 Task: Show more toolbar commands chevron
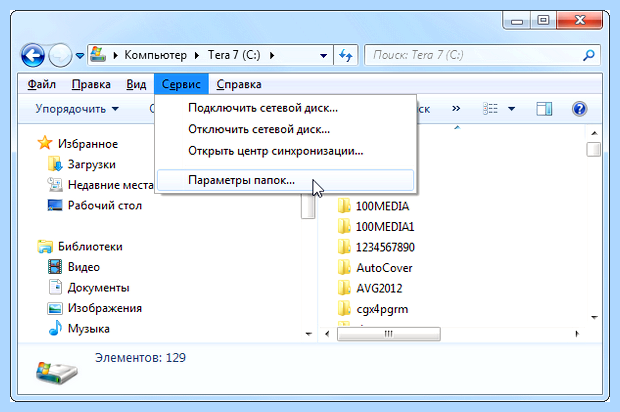point(456,108)
